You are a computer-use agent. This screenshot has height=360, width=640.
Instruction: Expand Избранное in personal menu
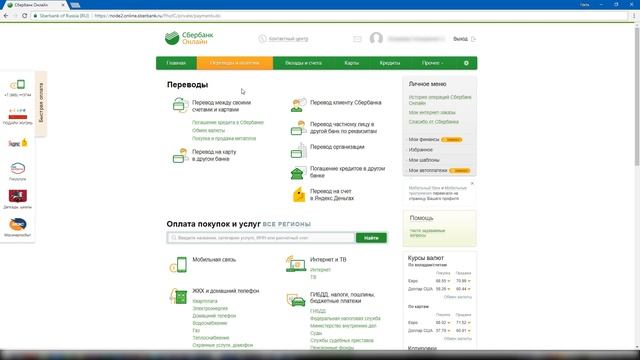(x=420, y=150)
